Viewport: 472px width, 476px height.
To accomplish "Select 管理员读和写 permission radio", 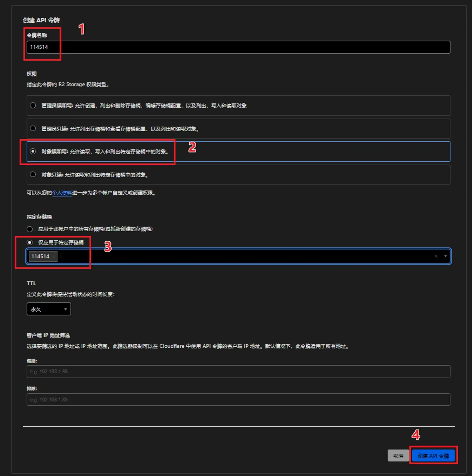I will (x=33, y=105).
